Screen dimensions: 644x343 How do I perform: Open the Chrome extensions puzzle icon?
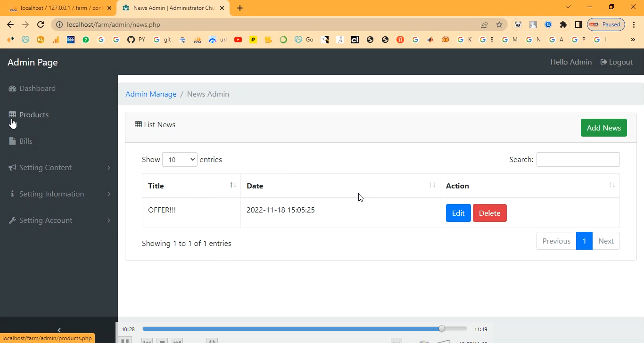pyautogui.click(x=563, y=25)
